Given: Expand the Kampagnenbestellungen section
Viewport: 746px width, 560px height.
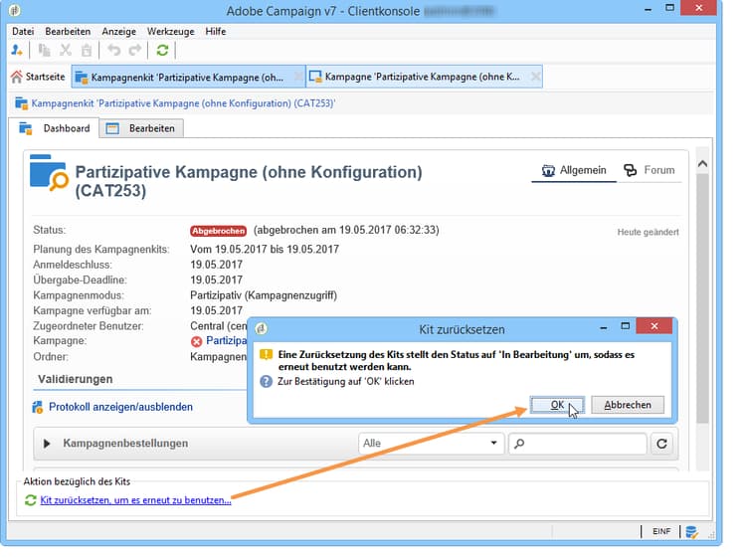Looking at the screenshot, I should [x=47, y=444].
